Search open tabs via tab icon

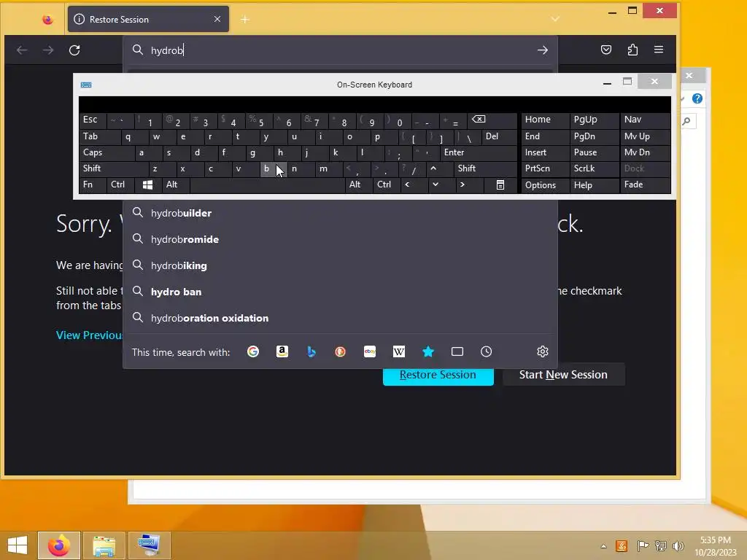tap(457, 351)
